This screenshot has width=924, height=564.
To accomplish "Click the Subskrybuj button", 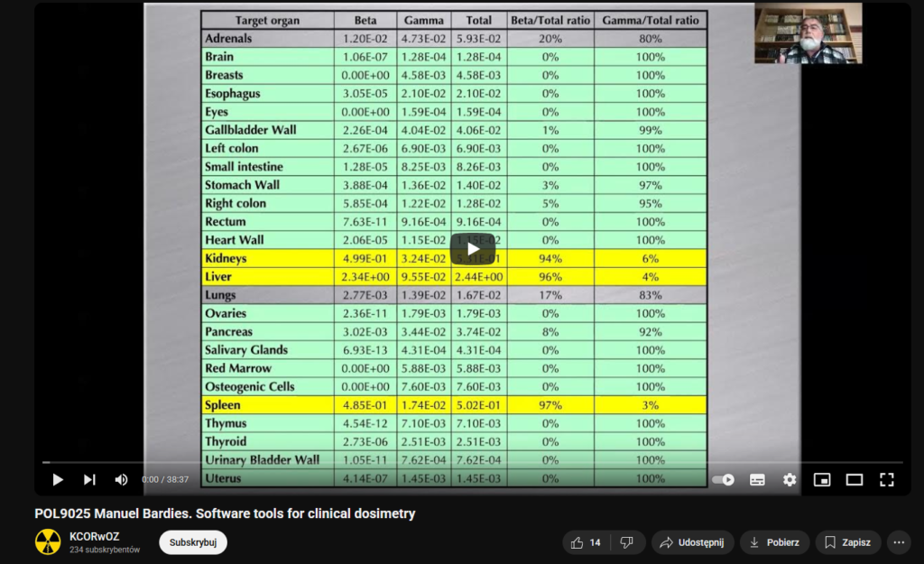I will (x=193, y=542).
